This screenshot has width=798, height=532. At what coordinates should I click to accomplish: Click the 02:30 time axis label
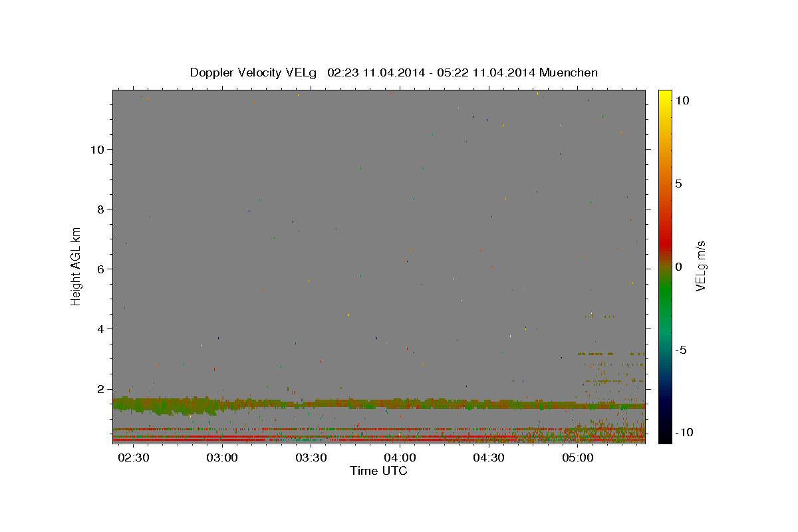[134, 458]
